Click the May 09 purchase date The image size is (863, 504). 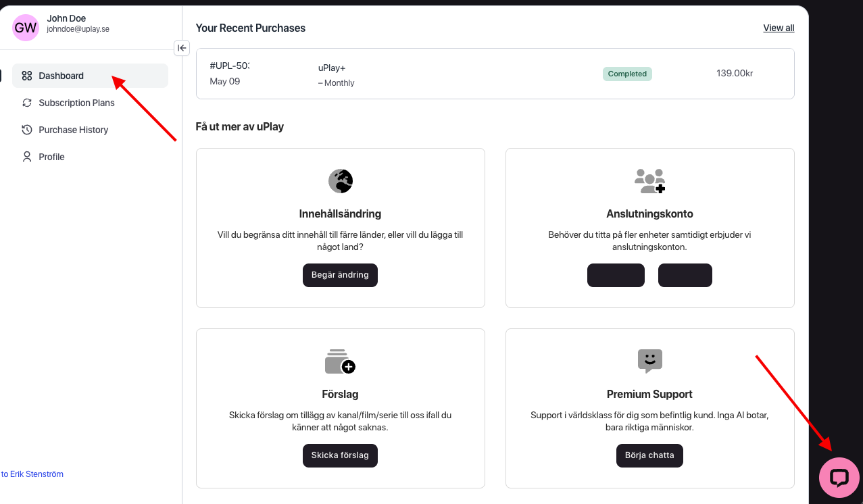tap(225, 81)
